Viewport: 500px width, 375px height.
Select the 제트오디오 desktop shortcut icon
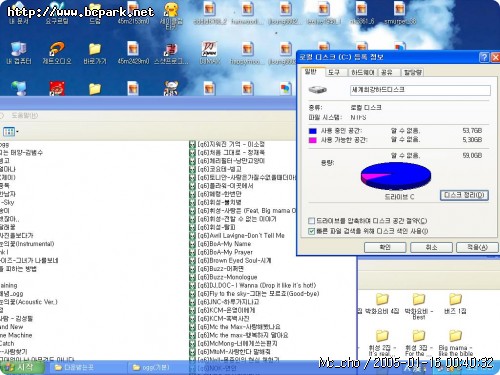57,49
